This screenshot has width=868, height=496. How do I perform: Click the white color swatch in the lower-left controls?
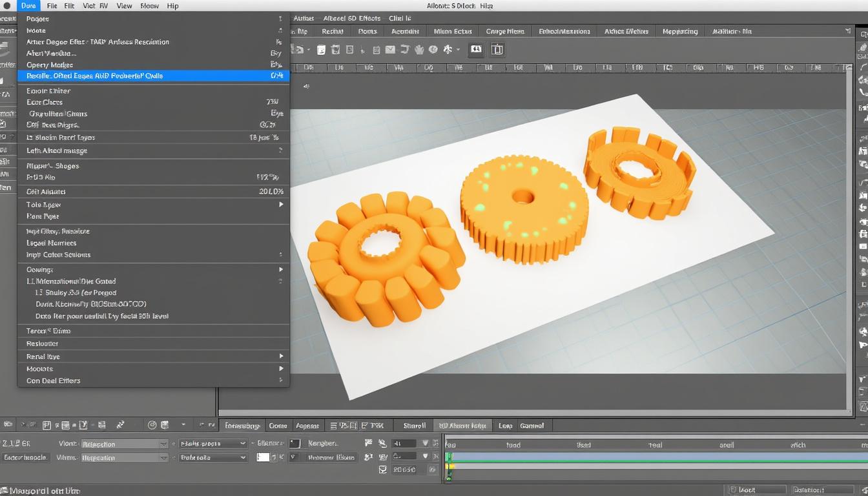coord(263,457)
